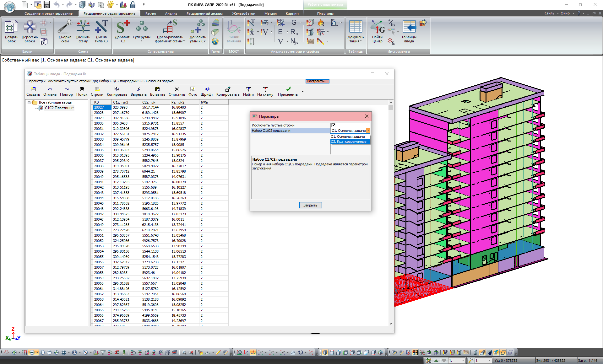Switch to the Reinforced concrete ribbon tab

[x=243, y=13]
